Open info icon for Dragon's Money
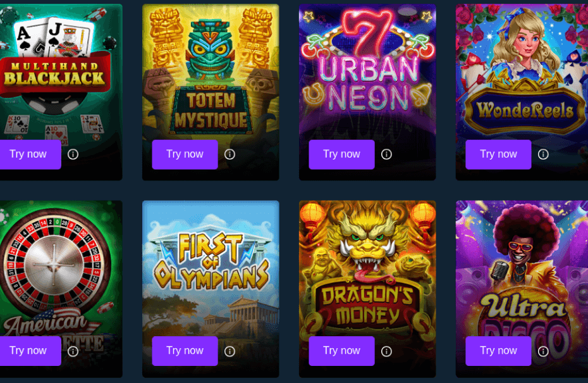 point(386,351)
